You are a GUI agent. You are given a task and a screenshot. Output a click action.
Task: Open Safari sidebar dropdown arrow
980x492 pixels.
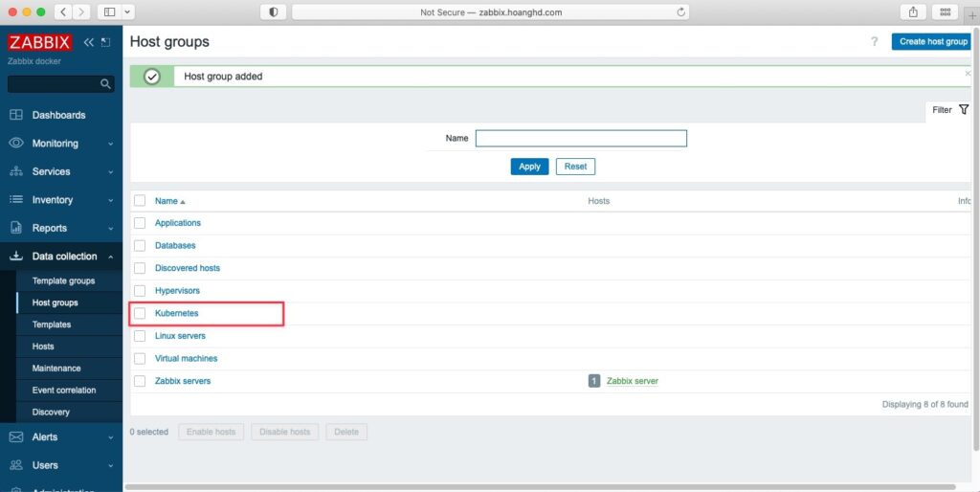[127, 11]
